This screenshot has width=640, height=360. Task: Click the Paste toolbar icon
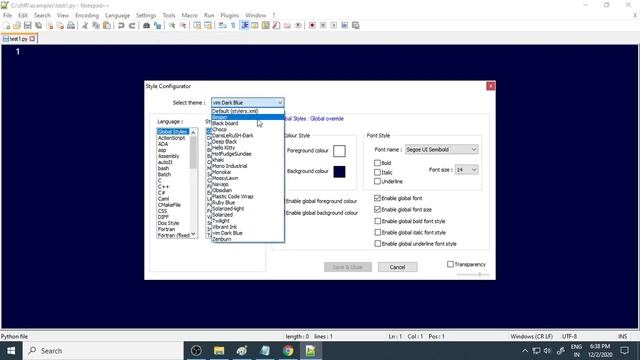[107, 25]
